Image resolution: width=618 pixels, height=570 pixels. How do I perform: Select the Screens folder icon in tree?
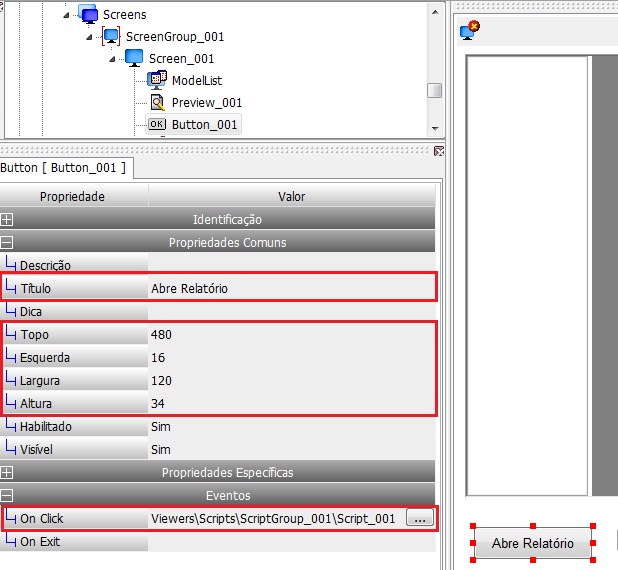89,14
